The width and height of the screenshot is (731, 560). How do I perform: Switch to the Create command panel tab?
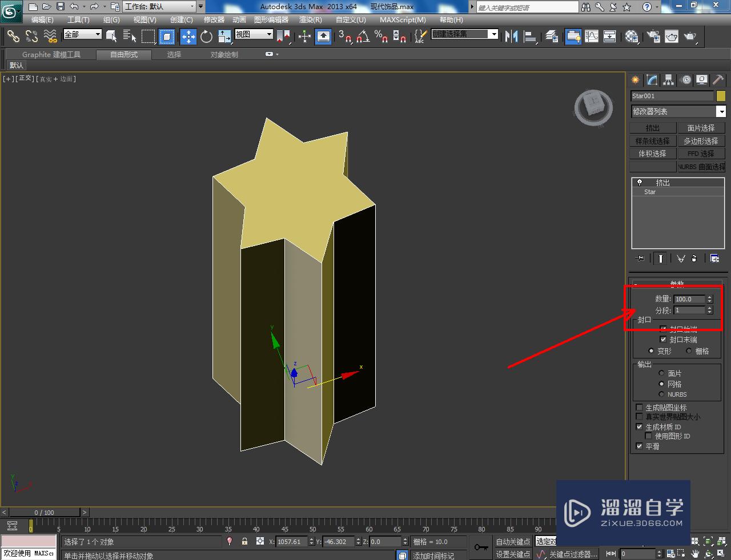[x=636, y=80]
